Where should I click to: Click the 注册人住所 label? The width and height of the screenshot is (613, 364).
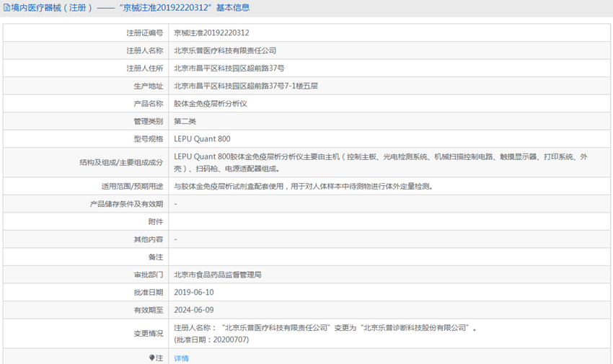click(x=145, y=68)
